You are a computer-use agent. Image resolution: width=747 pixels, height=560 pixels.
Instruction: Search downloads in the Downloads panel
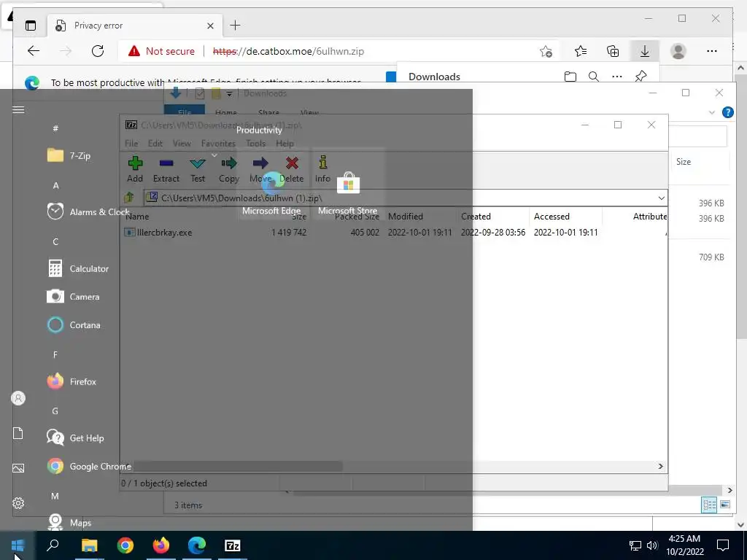(x=594, y=77)
